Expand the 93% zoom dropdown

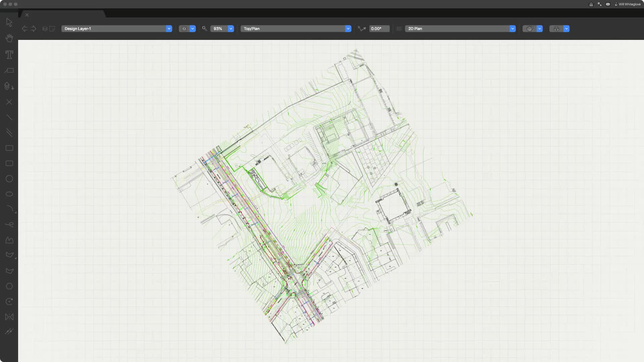[x=231, y=29]
